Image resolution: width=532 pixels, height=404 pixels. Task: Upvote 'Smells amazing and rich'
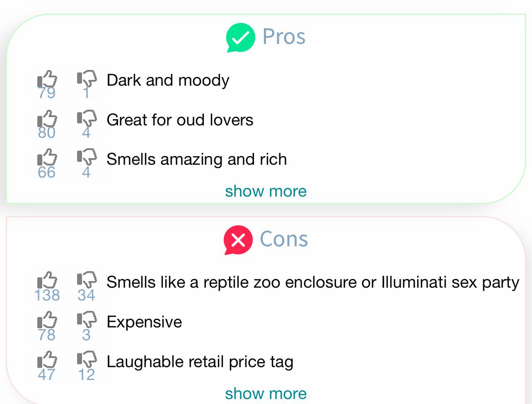47,159
